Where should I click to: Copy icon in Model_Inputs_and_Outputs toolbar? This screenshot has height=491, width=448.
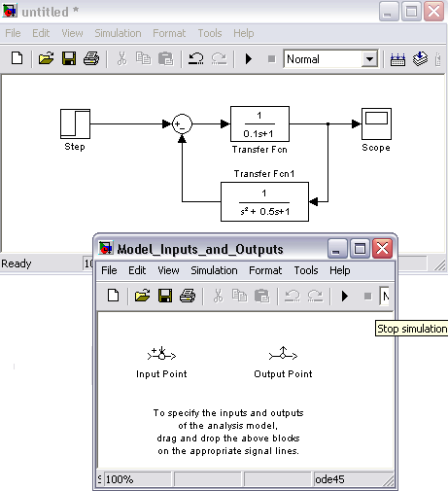[239, 296]
